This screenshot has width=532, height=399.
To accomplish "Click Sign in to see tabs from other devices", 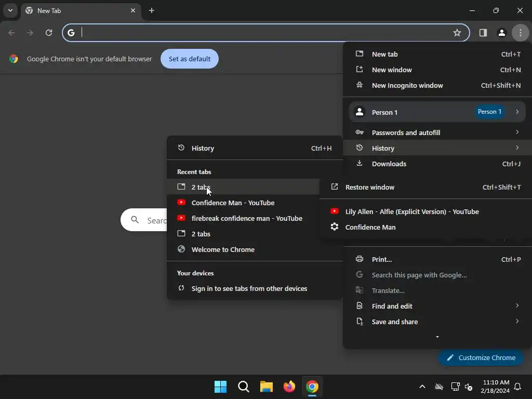I will [255, 288].
